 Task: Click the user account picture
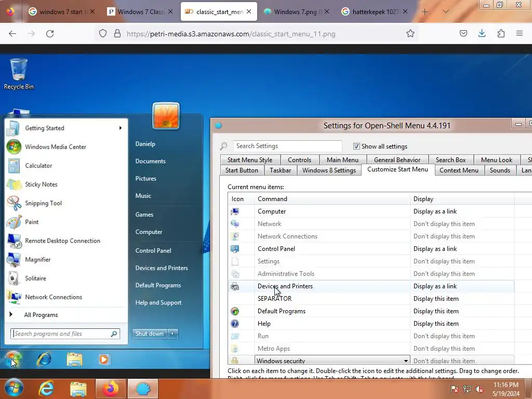point(166,116)
